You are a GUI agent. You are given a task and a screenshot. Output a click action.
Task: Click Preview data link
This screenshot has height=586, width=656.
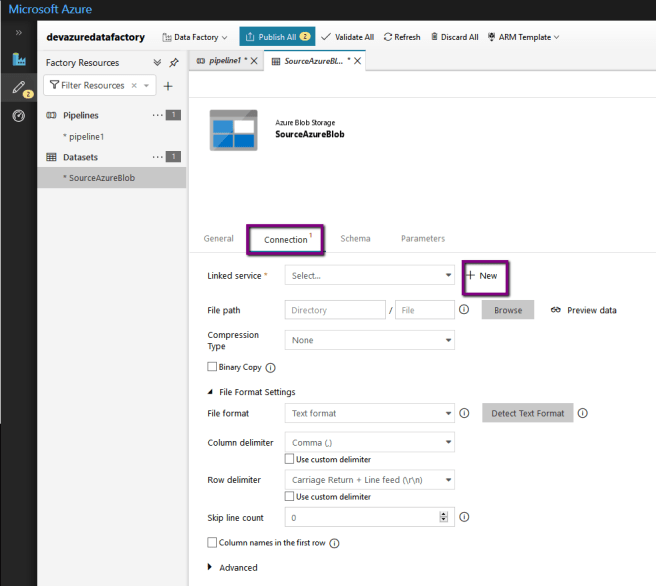click(583, 310)
